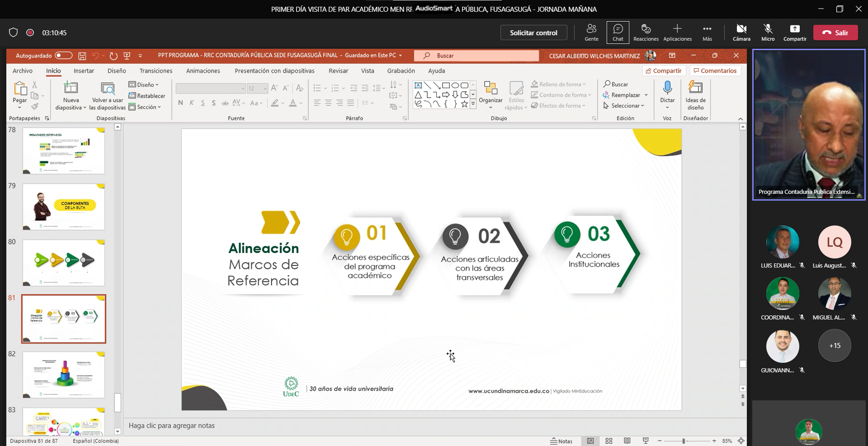The height and width of the screenshot is (446, 868).
Task: Open the font size dropdown
Action: click(265, 89)
